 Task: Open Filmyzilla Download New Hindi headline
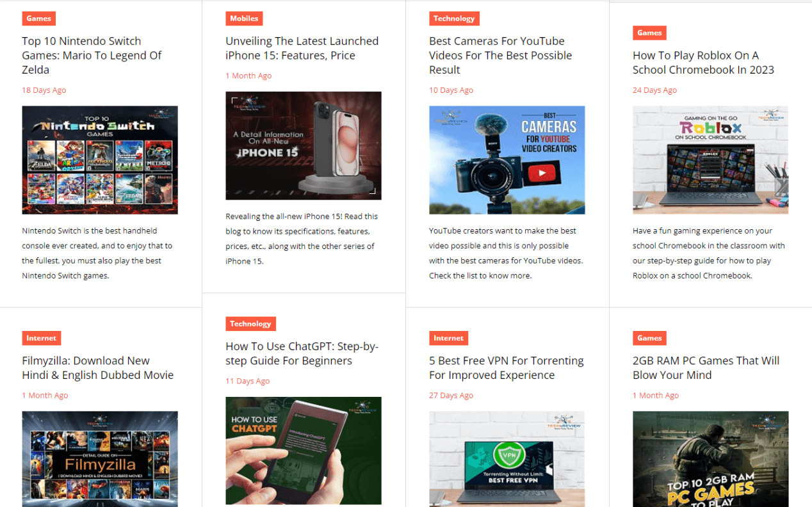[97, 368]
